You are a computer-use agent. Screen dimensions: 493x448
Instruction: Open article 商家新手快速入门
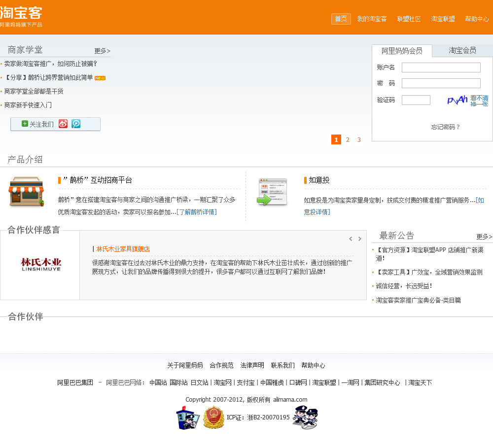[28, 105]
